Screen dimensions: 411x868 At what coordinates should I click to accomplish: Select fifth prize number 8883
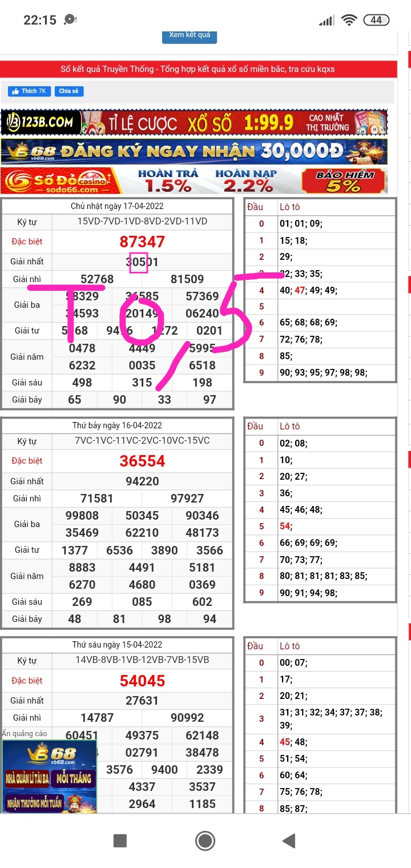[x=82, y=568]
